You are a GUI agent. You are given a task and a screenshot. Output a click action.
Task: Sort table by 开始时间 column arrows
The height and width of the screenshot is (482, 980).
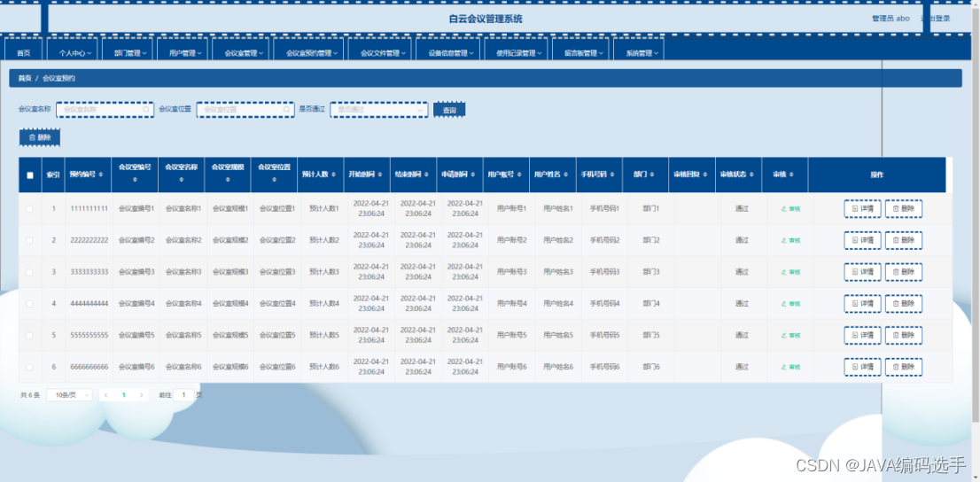pos(380,175)
